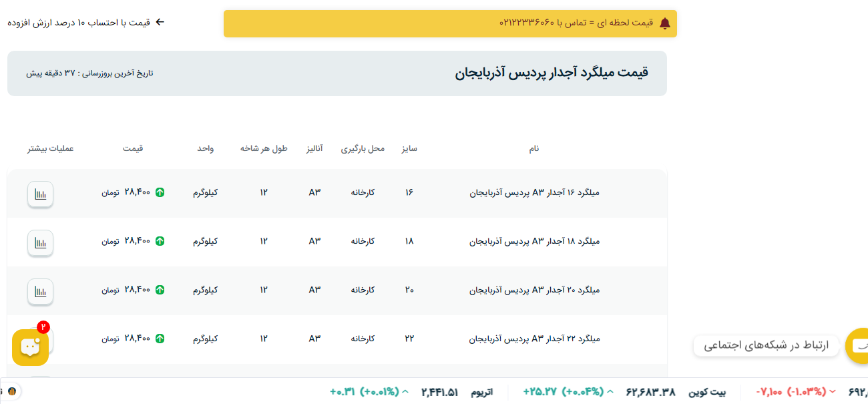Click the small logo icon in ticker bar
Screen dimensions: 868x404
pyautogui.click(x=11, y=391)
